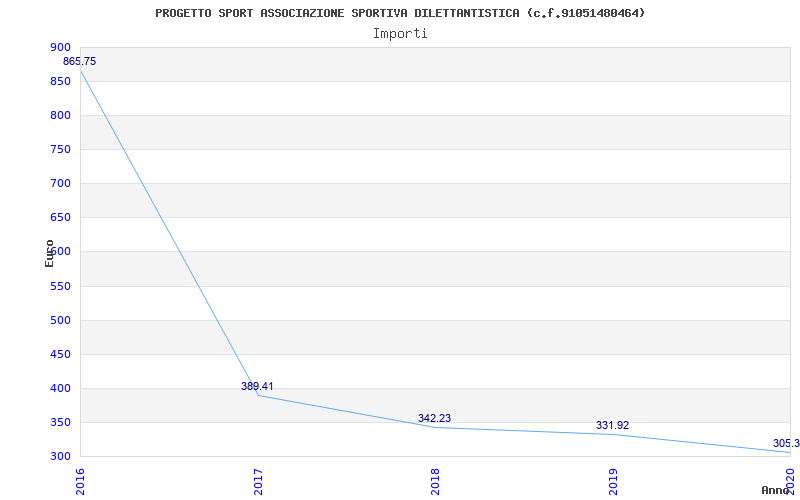Click the 550 y-axis tick label
The height and width of the screenshot is (500, 800).
click(x=60, y=286)
